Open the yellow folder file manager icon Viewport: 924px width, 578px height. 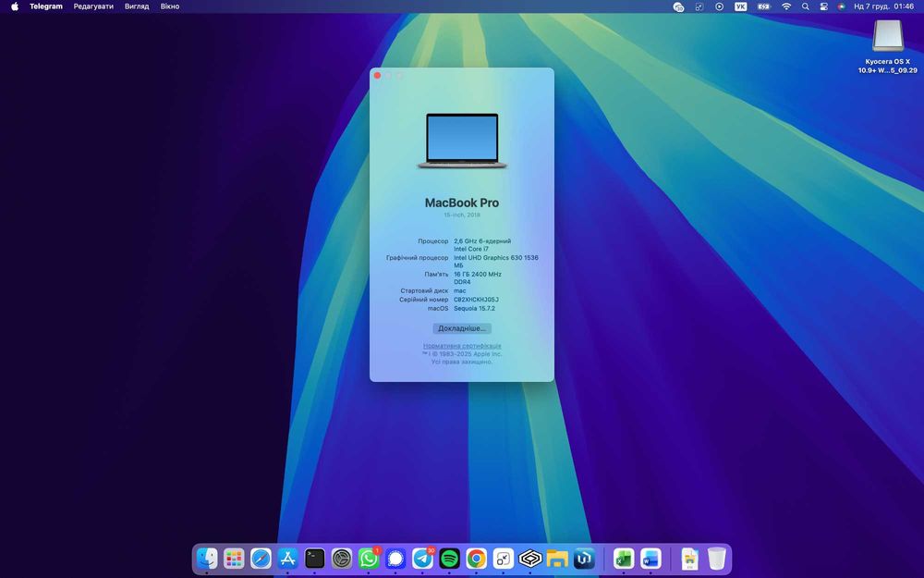point(557,558)
